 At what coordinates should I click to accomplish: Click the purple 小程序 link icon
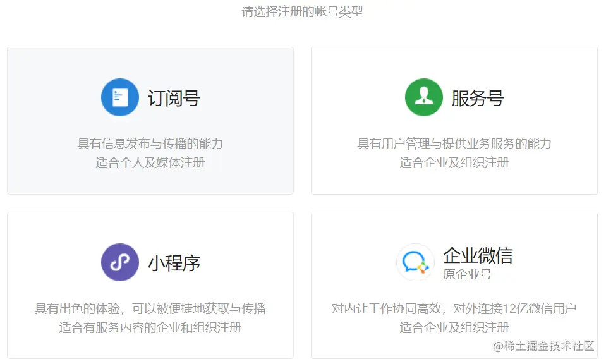pyautogui.click(x=120, y=262)
